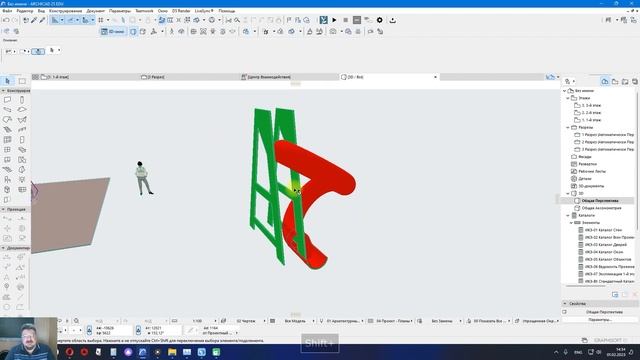Select the Morph cube tool
Viewport: 640px width, 360px height.
pyautogui.click(x=7, y=189)
